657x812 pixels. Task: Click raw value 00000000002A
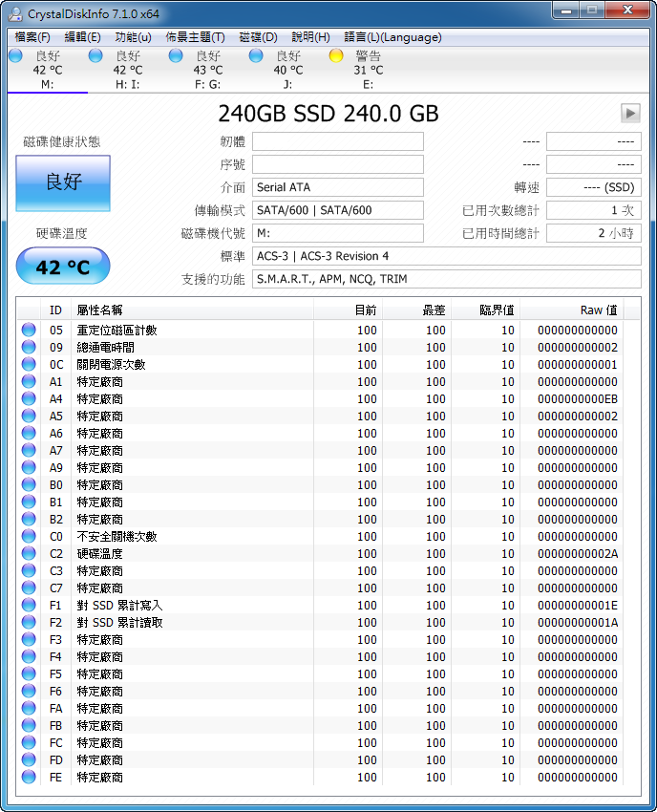point(578,553)
